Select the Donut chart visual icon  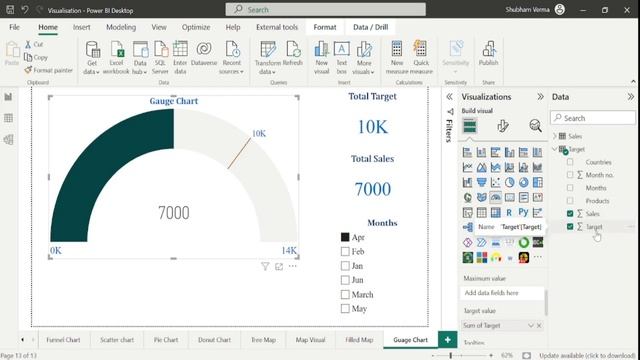[523, 182]
